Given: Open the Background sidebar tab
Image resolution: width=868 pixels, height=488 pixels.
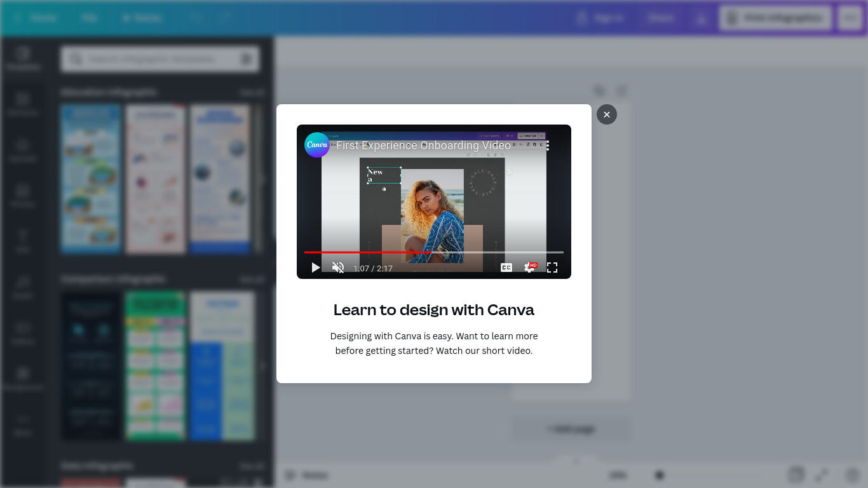Looking at the screenshot, I should [23, 379].
